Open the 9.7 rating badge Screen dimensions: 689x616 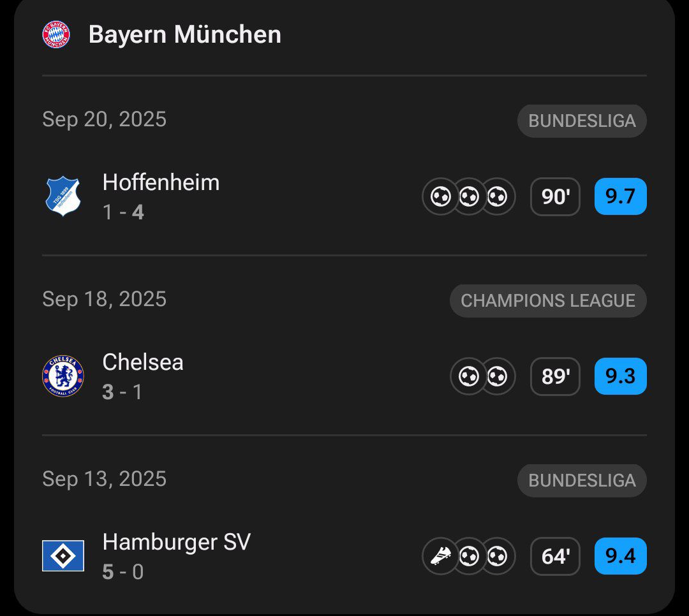click(620, 196)
